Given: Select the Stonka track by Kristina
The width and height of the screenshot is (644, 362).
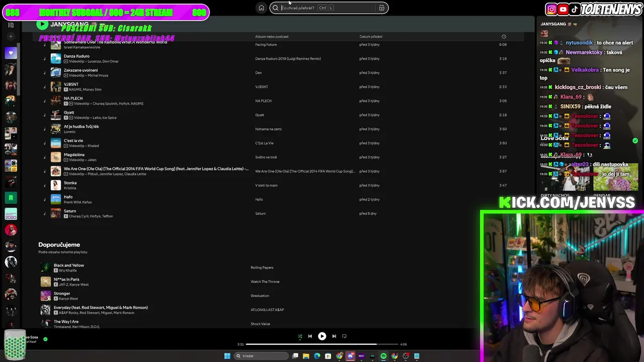Looking at the screenshot, I should [70, 183].
